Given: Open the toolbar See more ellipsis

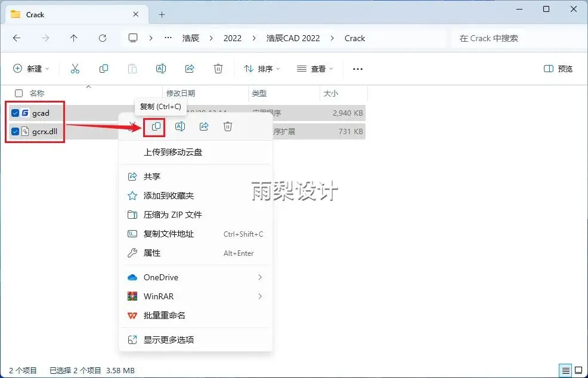Looking at the screenshot, I should coord(358,69).
